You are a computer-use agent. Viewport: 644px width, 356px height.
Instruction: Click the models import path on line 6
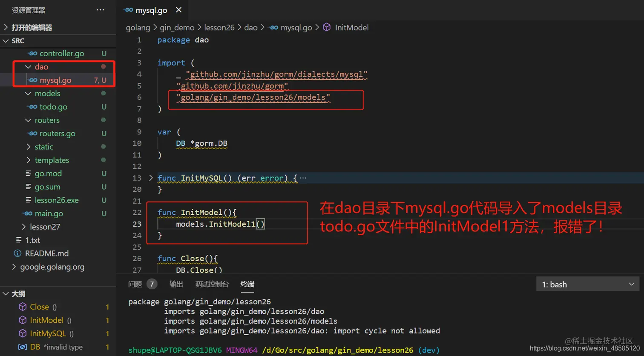point(253,97)
